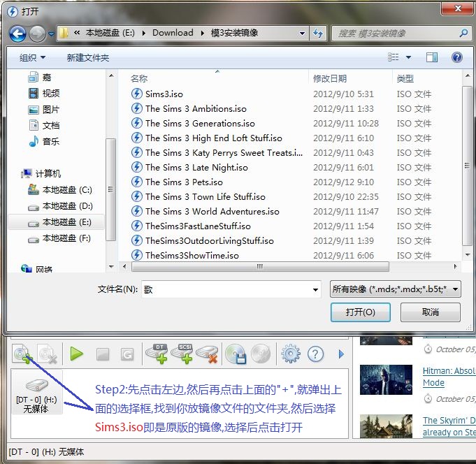Click the file list horizontal scrollbar
This screenshot has width=476, height=464.
click(x=260, y=267)
